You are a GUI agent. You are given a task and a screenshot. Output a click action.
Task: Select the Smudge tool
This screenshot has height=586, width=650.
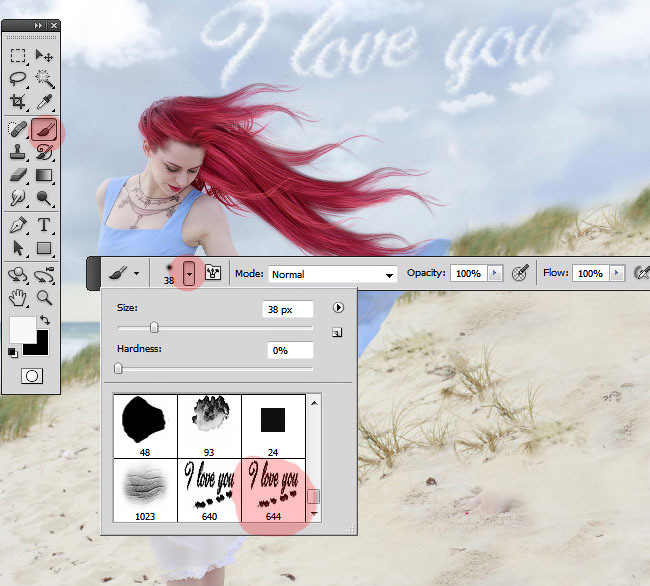(18, 198)
